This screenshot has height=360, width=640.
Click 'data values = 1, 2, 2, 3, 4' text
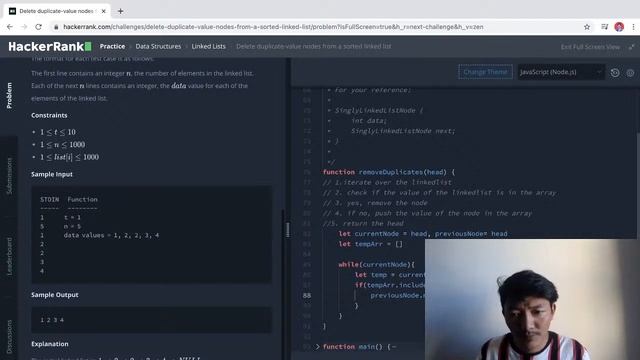(x=111, y=236)
